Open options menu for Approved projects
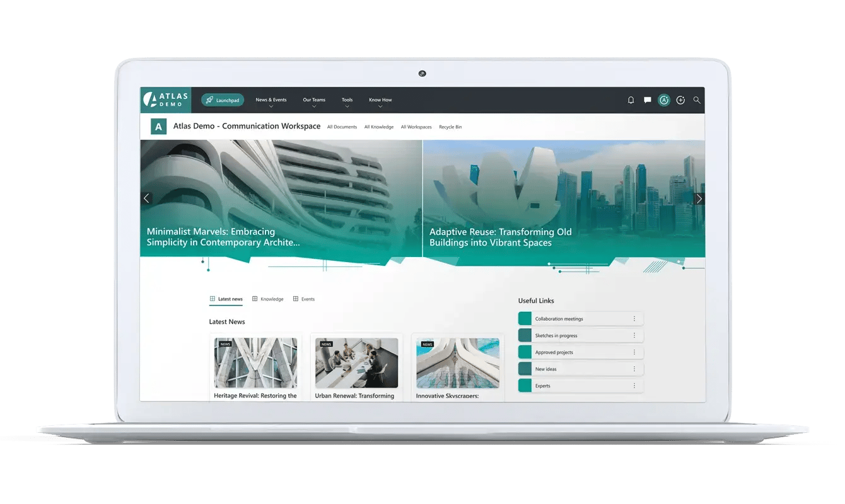845x504 pixels. (x=634, y=352)
